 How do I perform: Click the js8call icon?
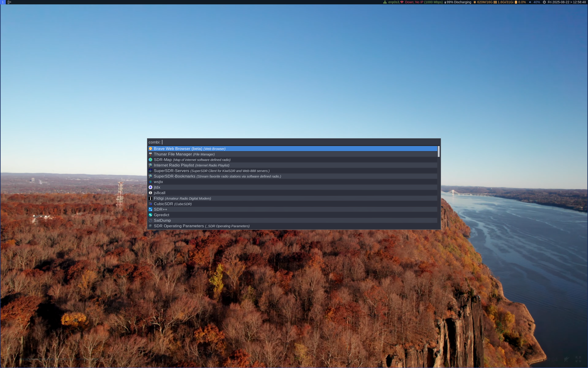pos(150,193)
